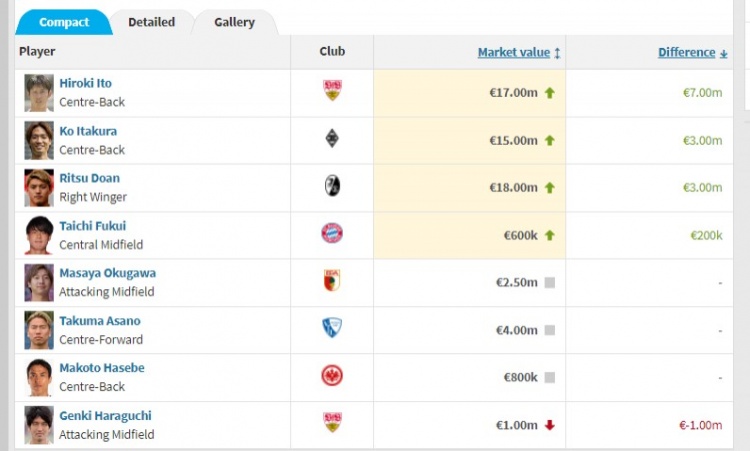Open Takuma Asano's player profile link
Viewport: 750px width, 451px height.
(100, 321)
